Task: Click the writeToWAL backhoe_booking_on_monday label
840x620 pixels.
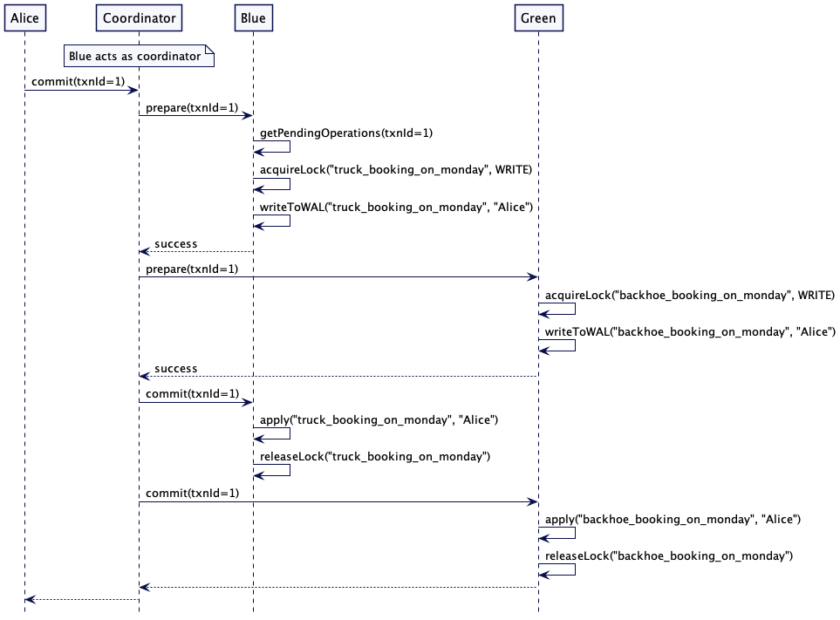Action: [690, 332]
